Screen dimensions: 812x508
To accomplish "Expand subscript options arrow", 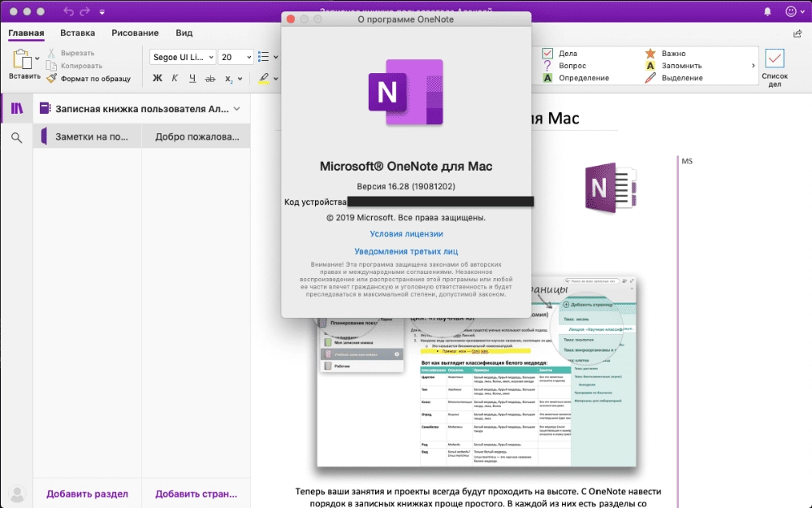I will 240,79.
